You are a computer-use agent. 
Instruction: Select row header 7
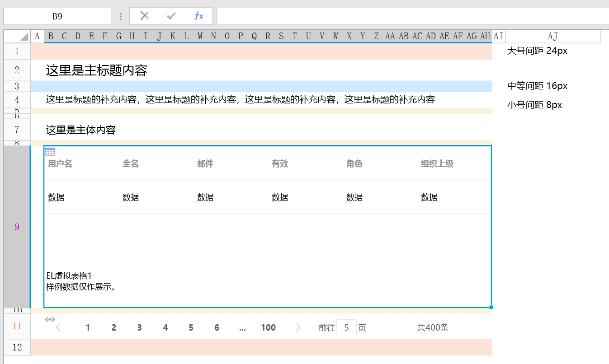17,130
